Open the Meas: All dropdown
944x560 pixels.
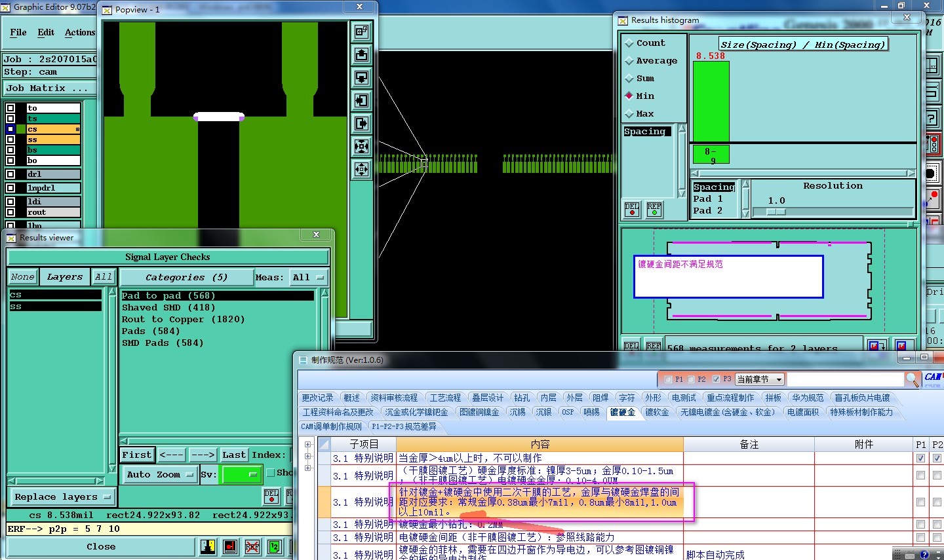pos(309,278)
